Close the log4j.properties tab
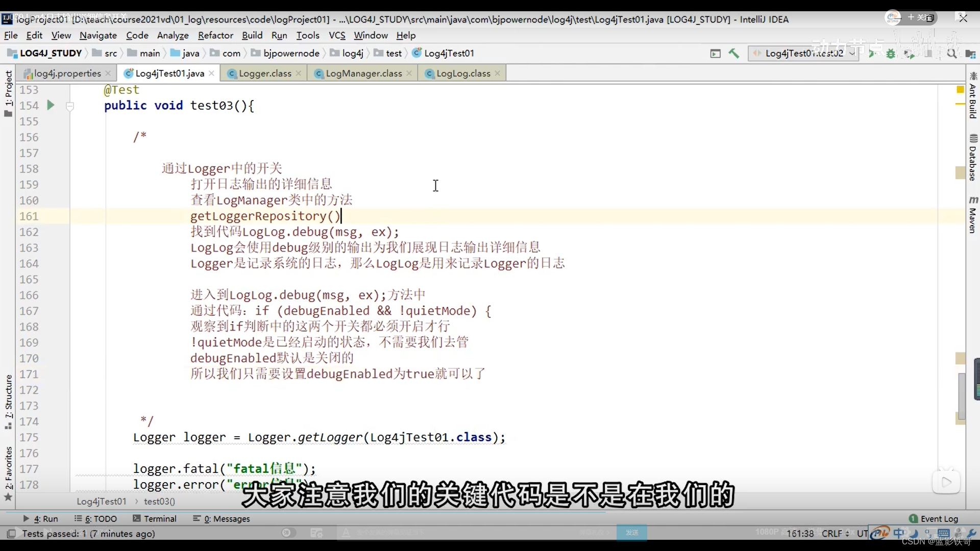This screenshot has height=551, width=980. (x=108, y=73)
